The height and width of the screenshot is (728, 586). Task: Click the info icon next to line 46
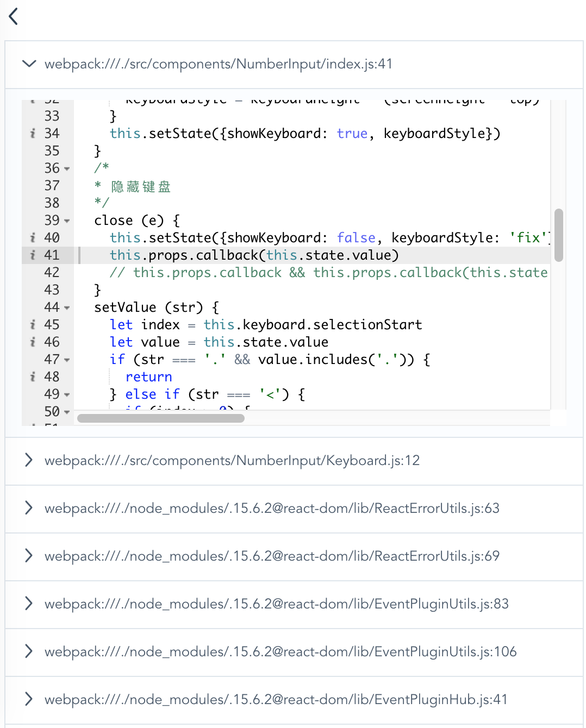(33, 342)
